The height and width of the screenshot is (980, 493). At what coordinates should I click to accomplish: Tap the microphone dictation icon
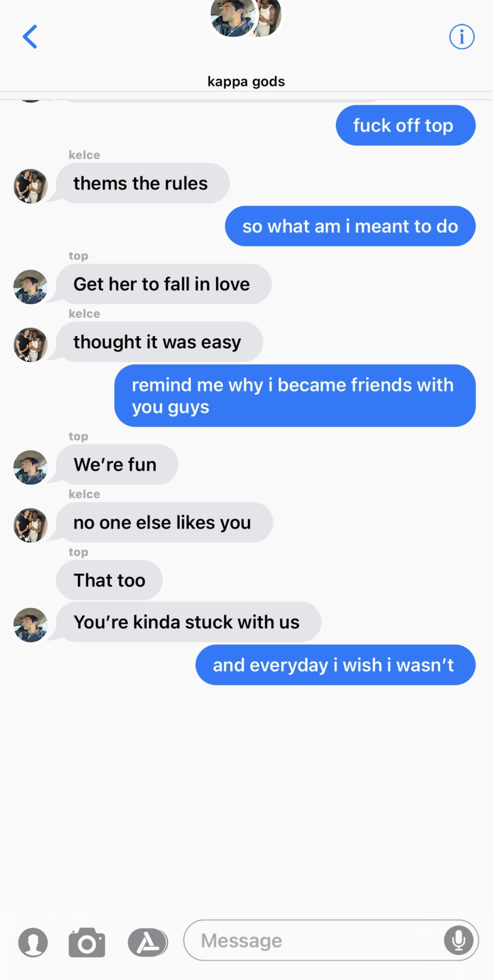coord(458,940)
